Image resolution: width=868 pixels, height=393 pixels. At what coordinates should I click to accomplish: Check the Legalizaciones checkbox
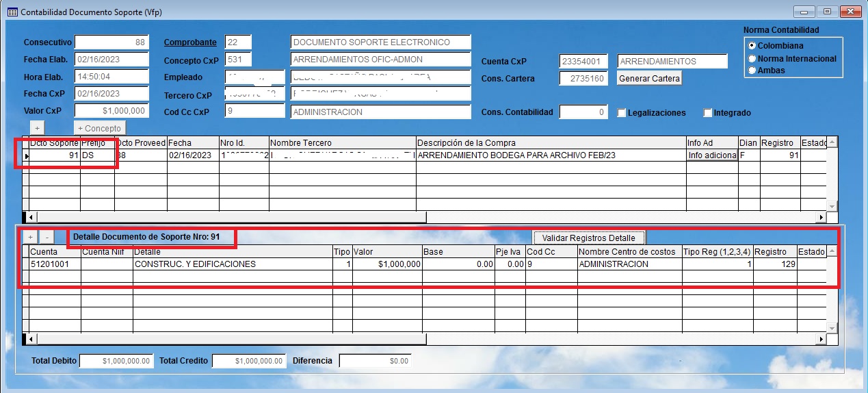[x=622, y=112]
